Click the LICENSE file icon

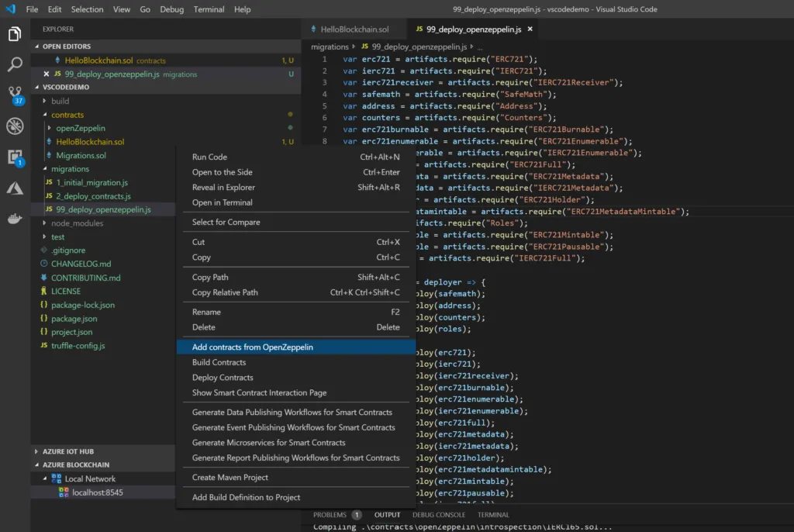(44, 291)
